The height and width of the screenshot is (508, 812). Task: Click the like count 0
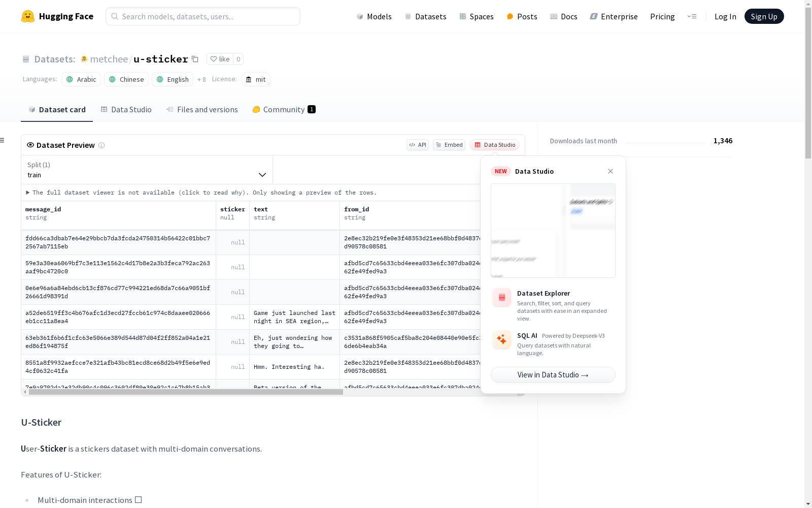(x=238, y=59)
